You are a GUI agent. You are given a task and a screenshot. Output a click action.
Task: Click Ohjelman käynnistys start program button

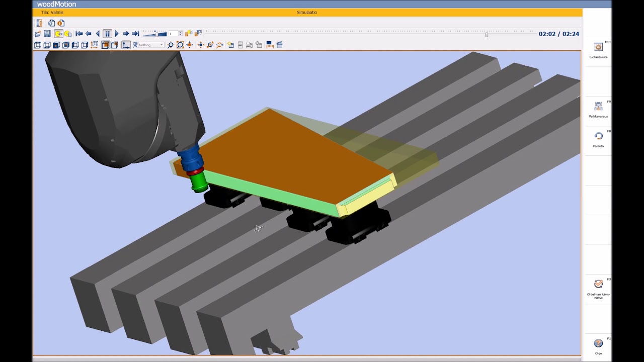click(x=598, y=289)
